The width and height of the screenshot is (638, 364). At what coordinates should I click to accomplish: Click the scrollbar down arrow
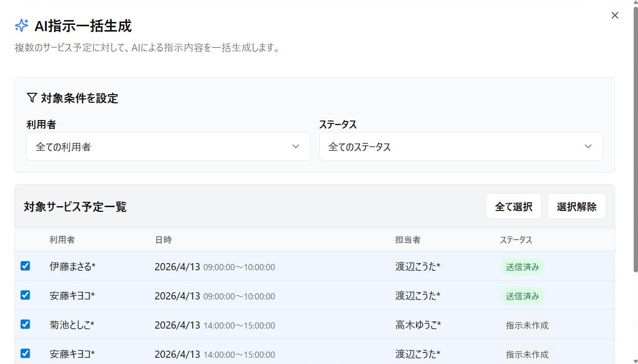tap(634, 360)
